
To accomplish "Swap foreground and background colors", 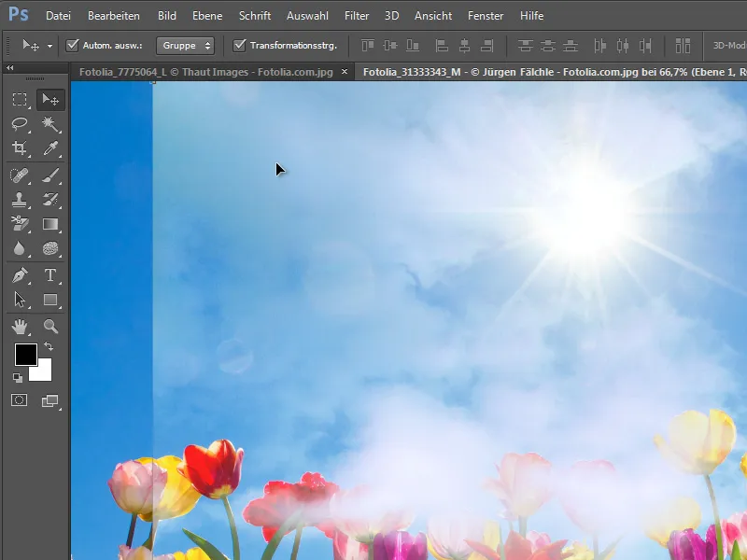I will (x=49, y=346).
